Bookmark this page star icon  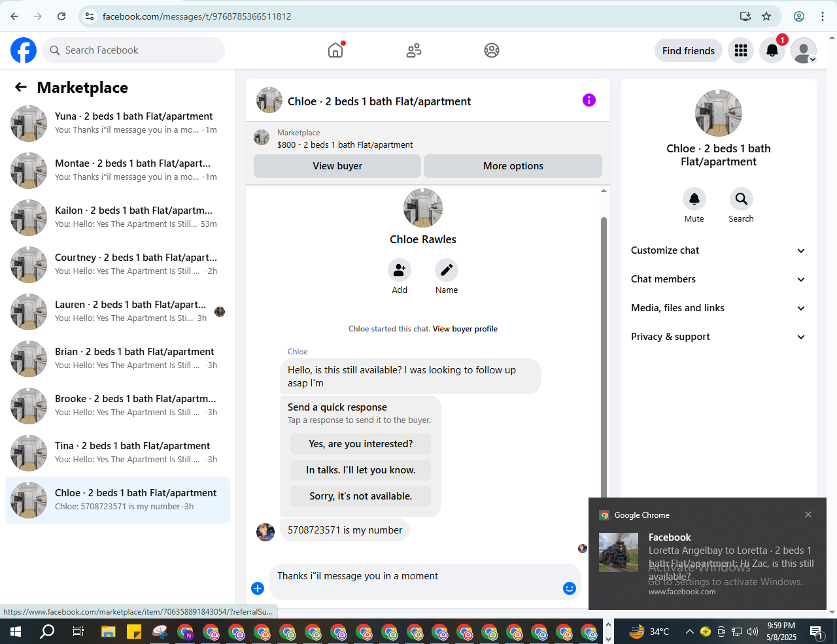[x=766, y=16]
